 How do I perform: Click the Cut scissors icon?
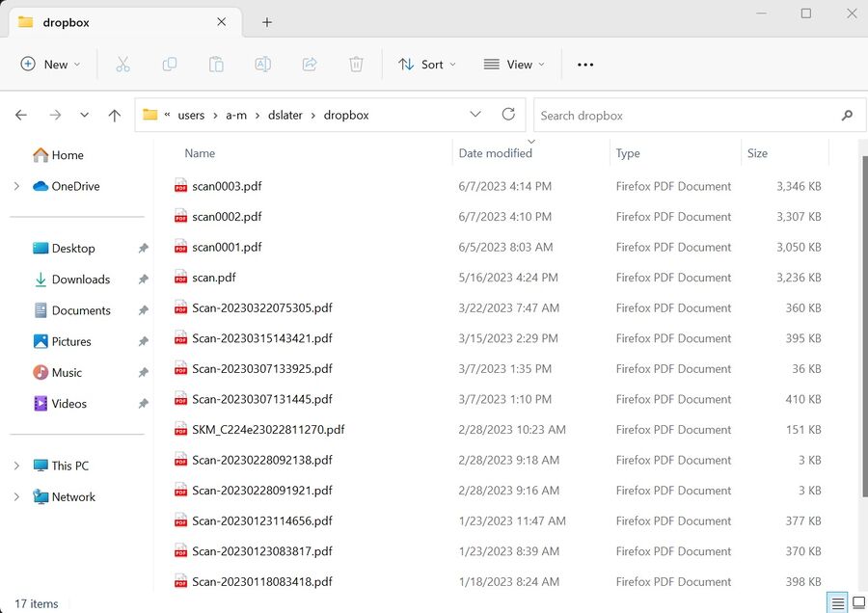(122, 65)
